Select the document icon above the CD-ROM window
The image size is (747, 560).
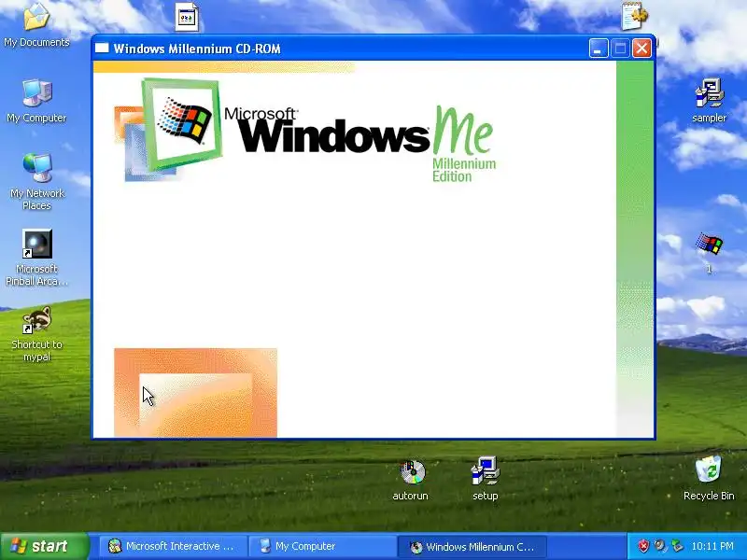(x=186, y=17)
